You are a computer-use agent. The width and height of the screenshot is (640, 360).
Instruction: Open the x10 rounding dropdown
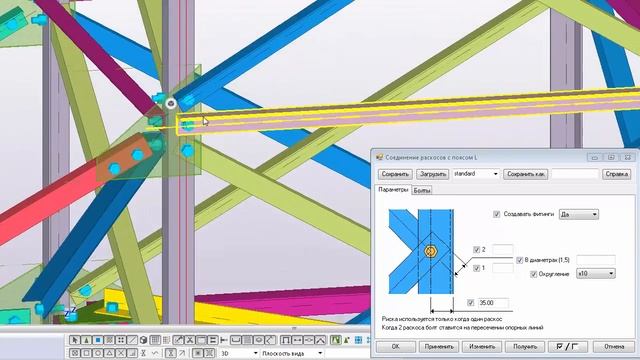point(596,273)
